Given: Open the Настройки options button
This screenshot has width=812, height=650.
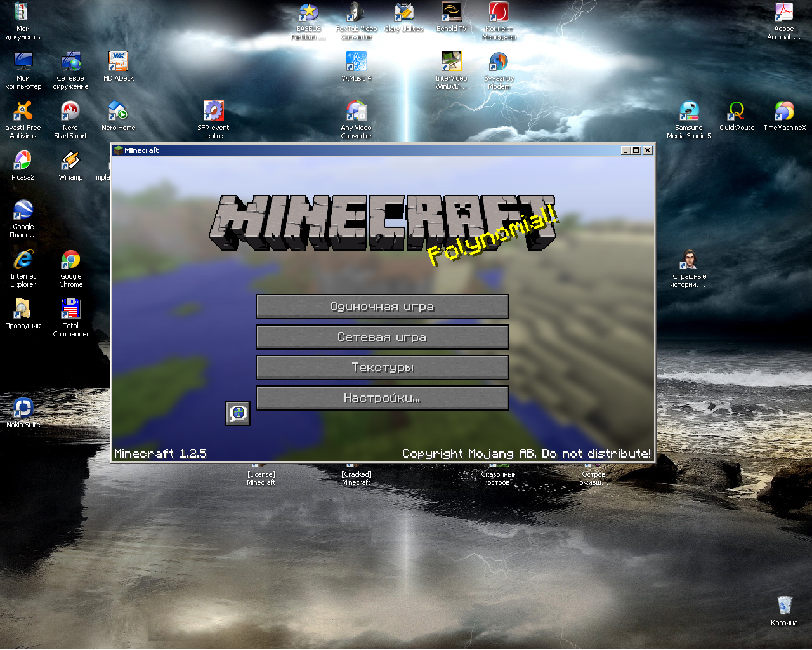Looking at the screenshot, I should 383,398.
